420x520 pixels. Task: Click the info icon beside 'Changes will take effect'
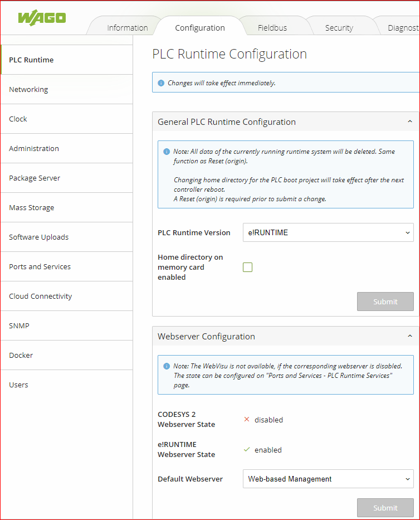tap(161, 83)
